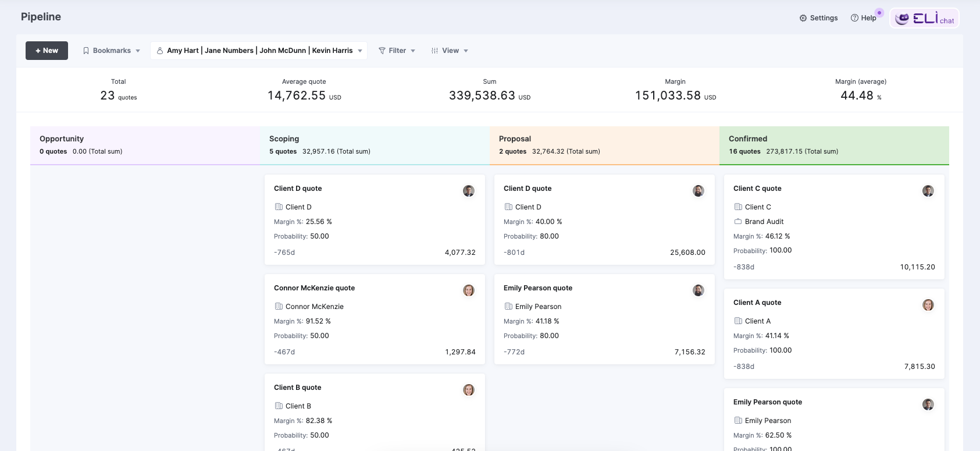Screen dimensions: 980x451
Task: Open Client B quote card
Action: coord(375,412)
